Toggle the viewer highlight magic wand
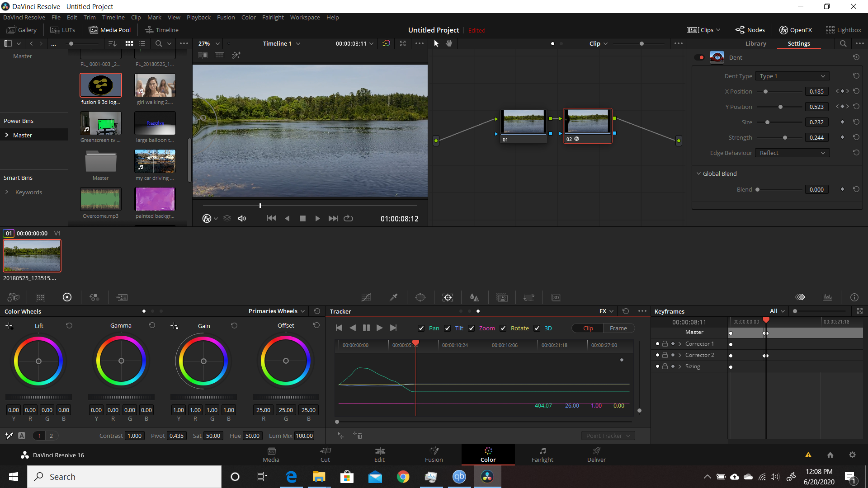Viewport: 868px width, 488px height. (x=236, y=55)
